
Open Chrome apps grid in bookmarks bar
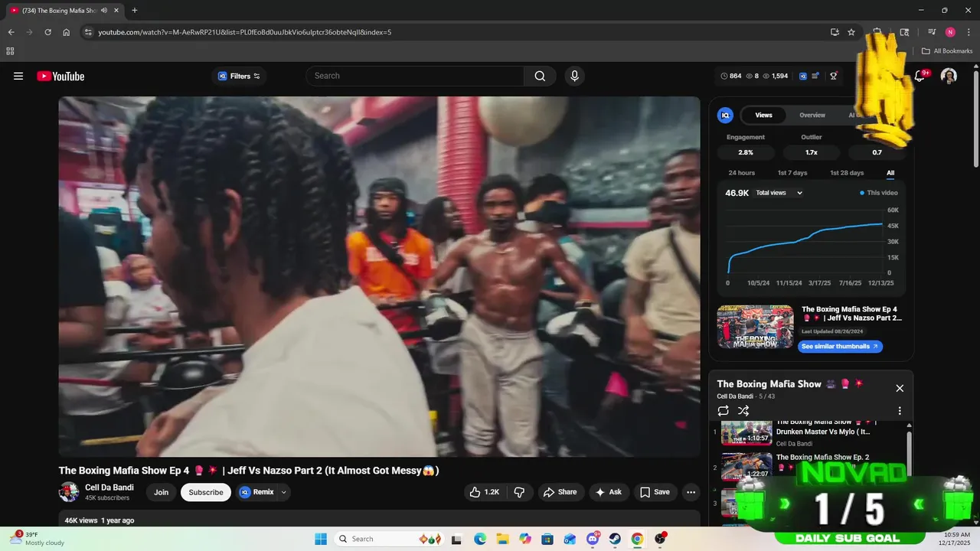click(10, 51)
